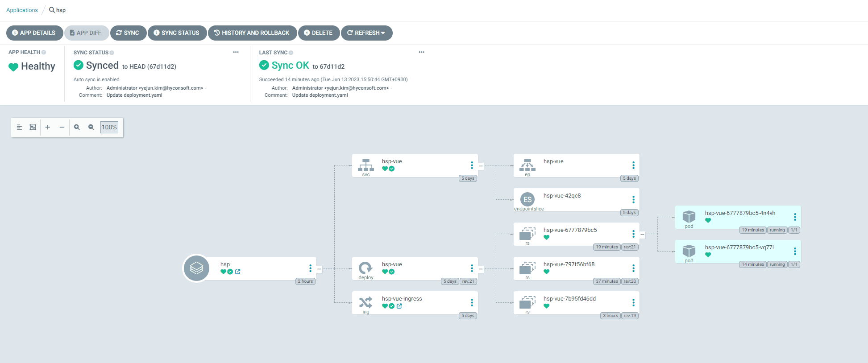Collapse children of hsp-vue service node
868x363 pixels.
pos(481,166)
